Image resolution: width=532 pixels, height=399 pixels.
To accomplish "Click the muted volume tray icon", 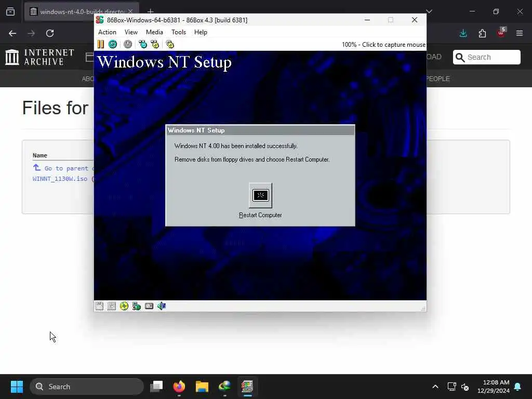I will [465, 387].
